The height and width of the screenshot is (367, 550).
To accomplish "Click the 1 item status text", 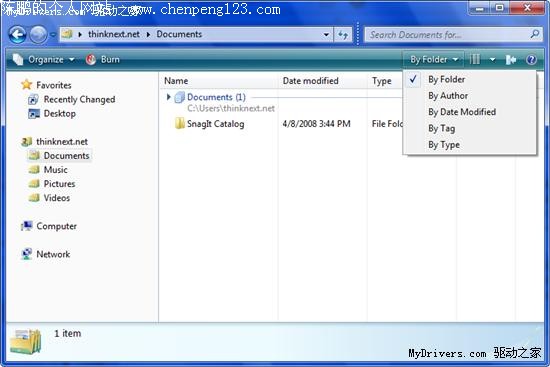I will point(67,333).
